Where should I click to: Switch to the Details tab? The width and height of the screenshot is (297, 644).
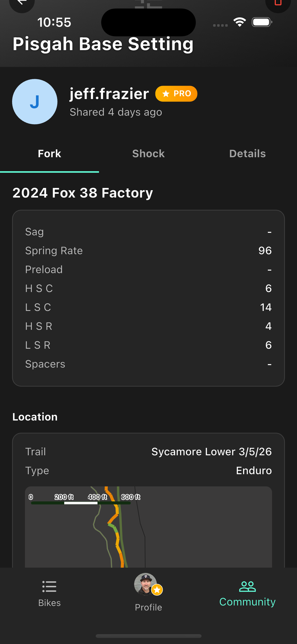[x=247, y=154]
